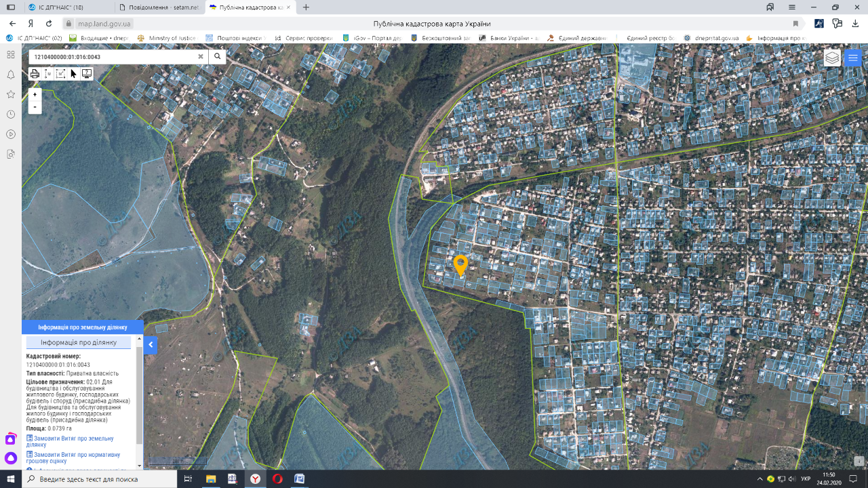Open the full-screen map tool
868x488 pixels.
(x=87, y=74)
